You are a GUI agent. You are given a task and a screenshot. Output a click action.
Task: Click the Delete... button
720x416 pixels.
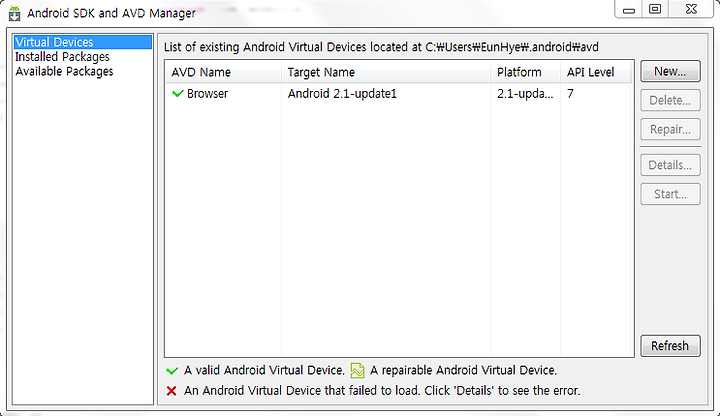[x=670, y=101]
